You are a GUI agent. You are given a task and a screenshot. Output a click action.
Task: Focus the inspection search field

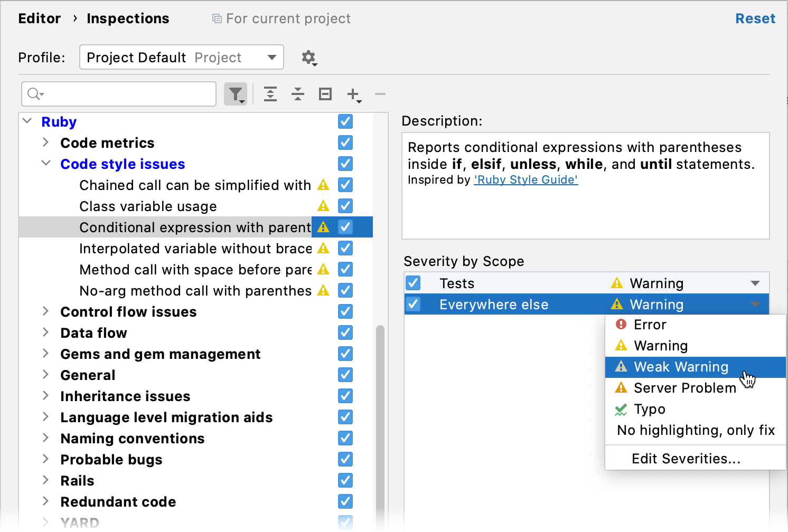(x=119, y=94)
